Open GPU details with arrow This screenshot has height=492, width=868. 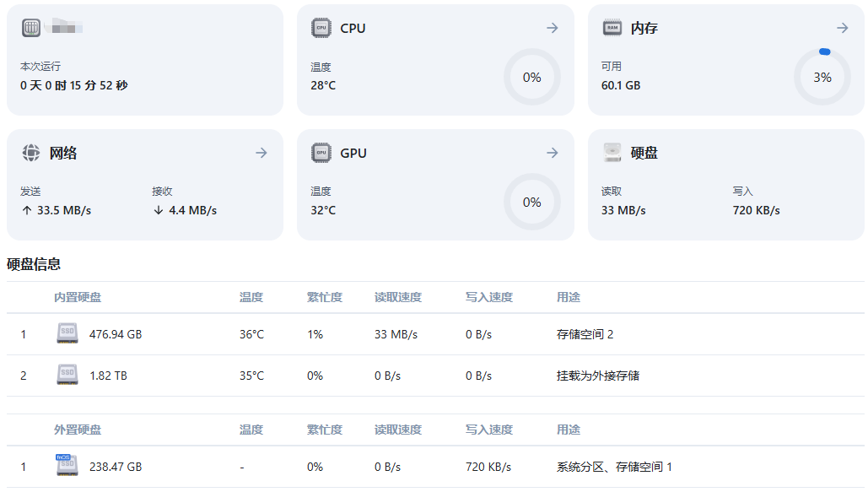[x=553, y=153]
